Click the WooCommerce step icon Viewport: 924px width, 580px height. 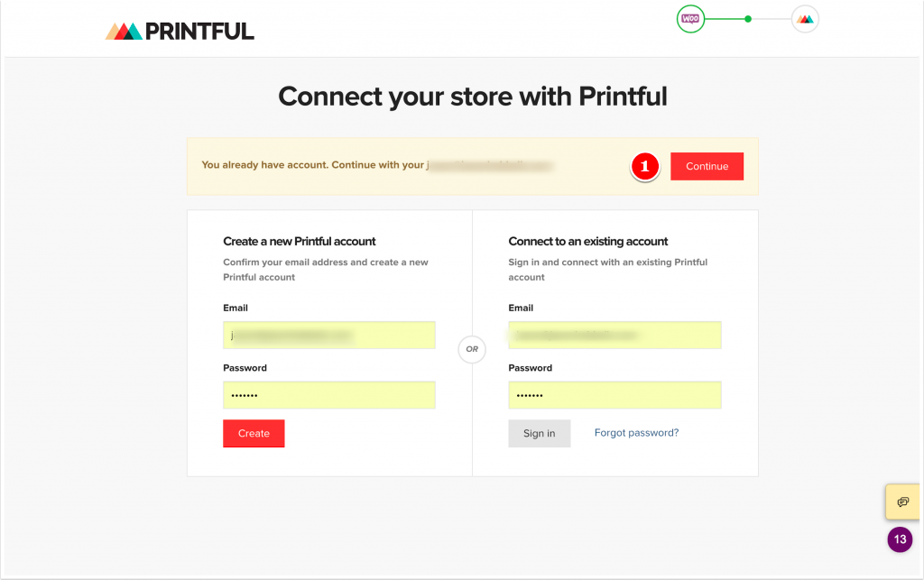pos(690,19)
